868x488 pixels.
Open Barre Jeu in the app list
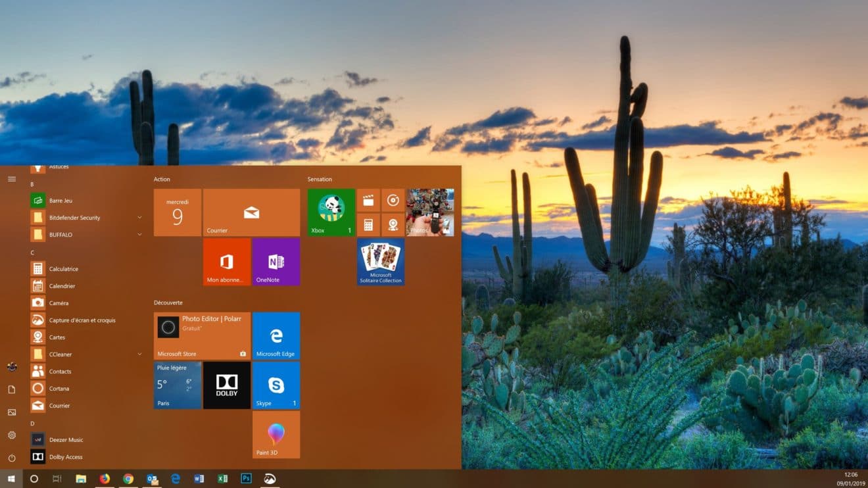click(87, 201)
